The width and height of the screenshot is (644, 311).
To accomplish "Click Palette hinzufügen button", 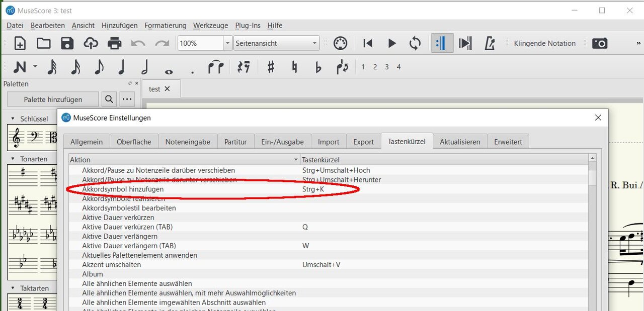I will click(53, 99).
